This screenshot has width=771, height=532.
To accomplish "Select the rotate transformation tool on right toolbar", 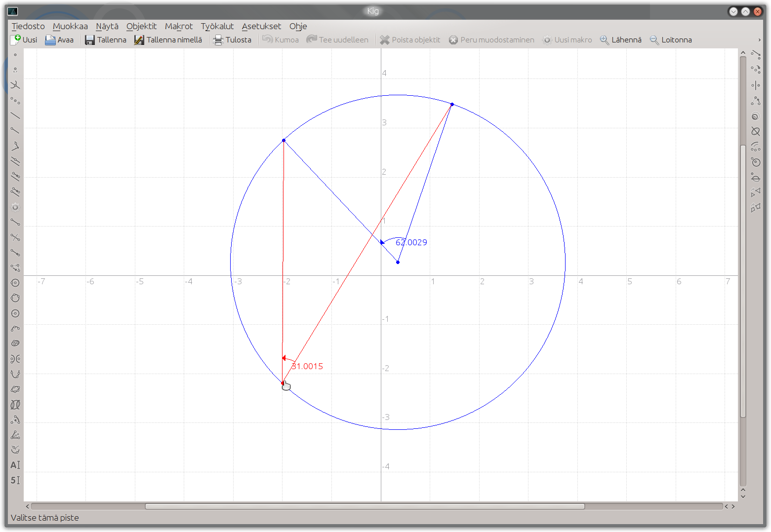I will coord(756,101).
